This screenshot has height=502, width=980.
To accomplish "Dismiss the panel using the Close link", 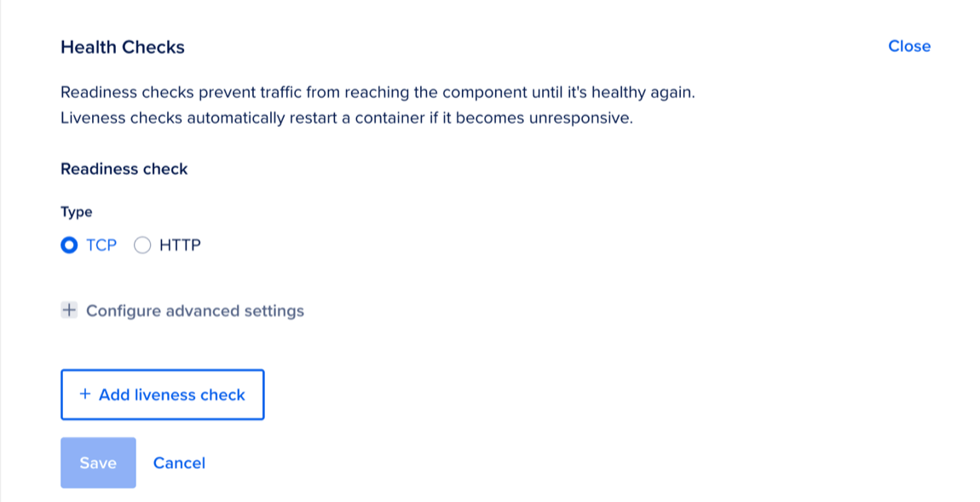I will point(909,46).
